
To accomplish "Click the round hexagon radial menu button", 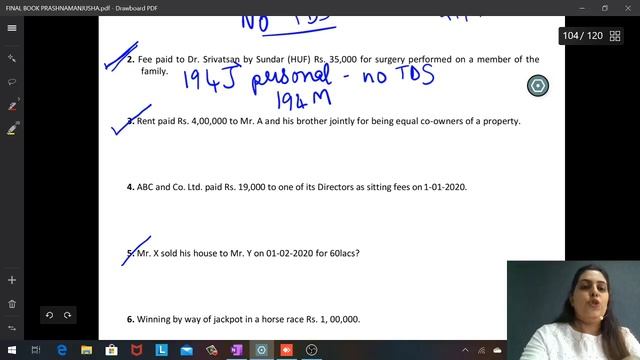I will pyautogui.click(x=538, y=86).
